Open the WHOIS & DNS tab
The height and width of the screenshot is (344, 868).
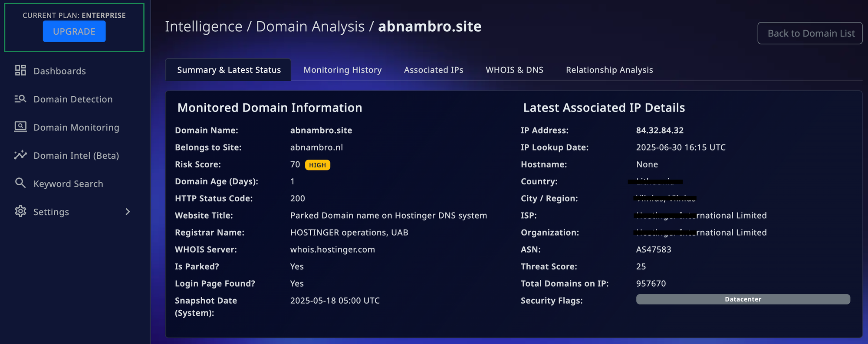pos(514,70)
